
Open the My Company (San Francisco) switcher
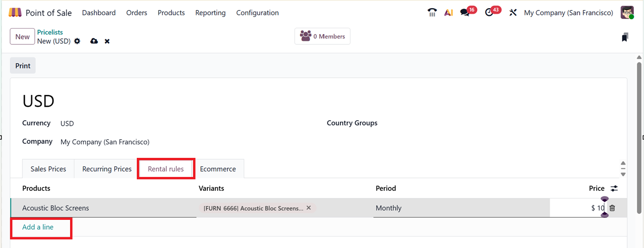click(x=568, y=13)
